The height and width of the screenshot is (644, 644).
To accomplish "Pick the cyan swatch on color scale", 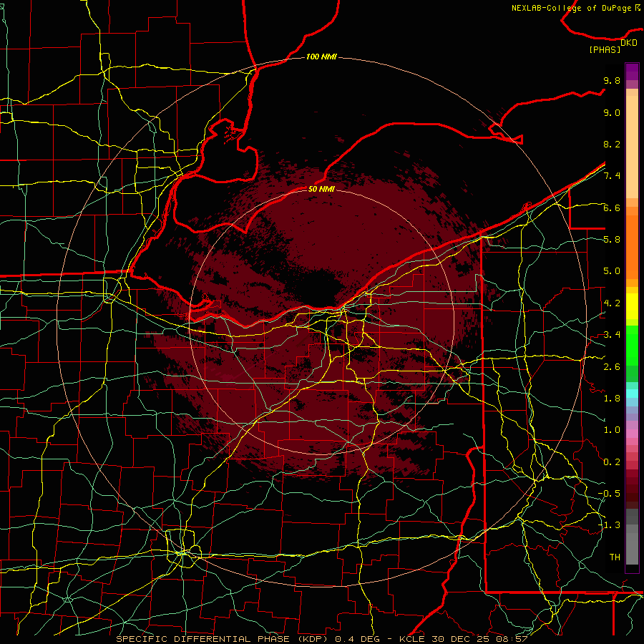I will tap(632, 394).
